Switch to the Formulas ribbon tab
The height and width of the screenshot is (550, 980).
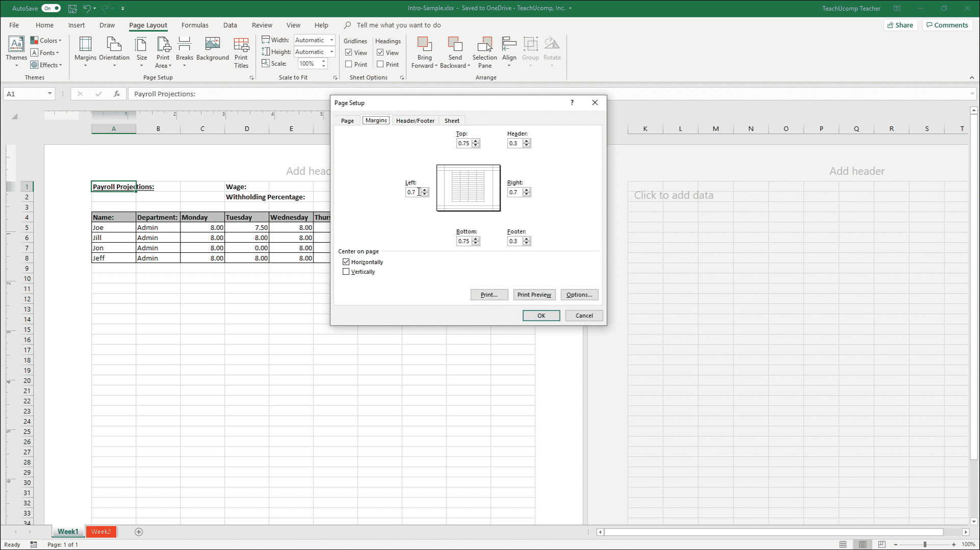click(195, 25)
